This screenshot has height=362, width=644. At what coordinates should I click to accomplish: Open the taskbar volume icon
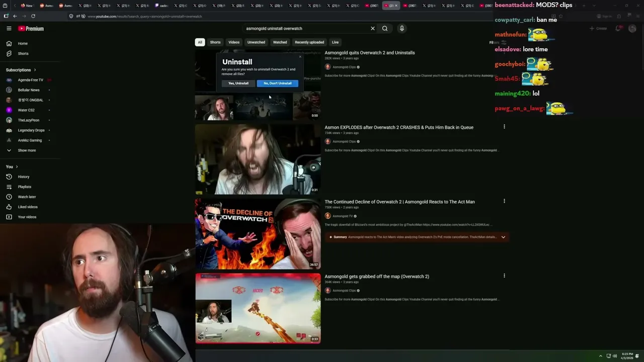pyautogui.click(x=614, y=356)
